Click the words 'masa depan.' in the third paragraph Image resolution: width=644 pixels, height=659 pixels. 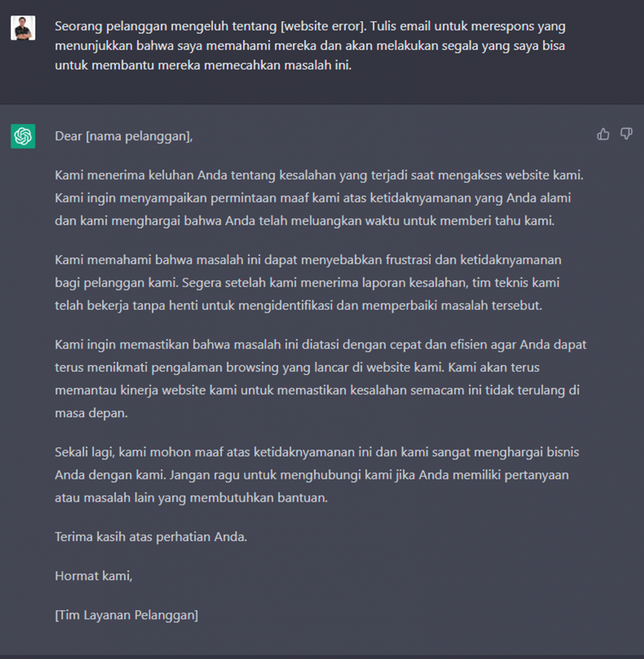[91, 413]
